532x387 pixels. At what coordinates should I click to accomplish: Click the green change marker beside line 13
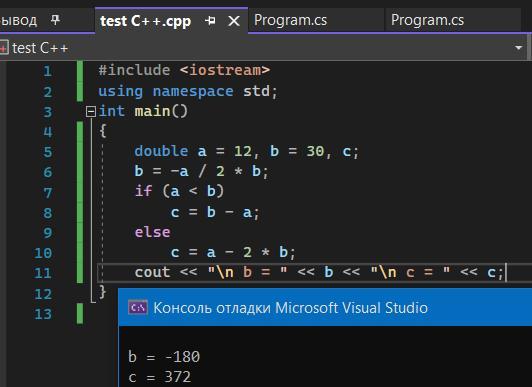pos(80,314)
